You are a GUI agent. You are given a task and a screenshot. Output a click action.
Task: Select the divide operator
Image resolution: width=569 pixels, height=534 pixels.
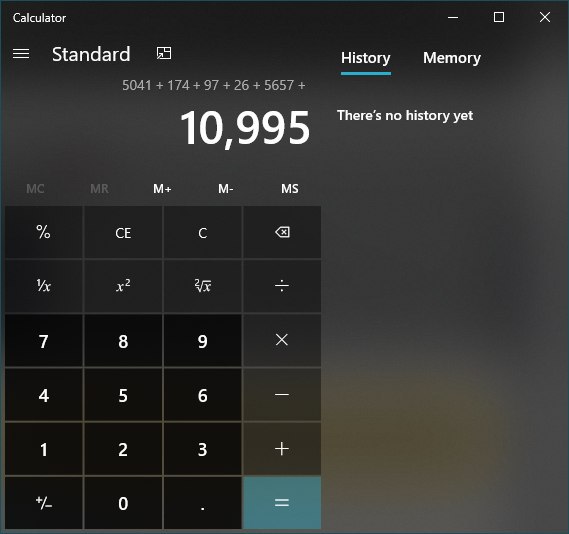point(282,286)
